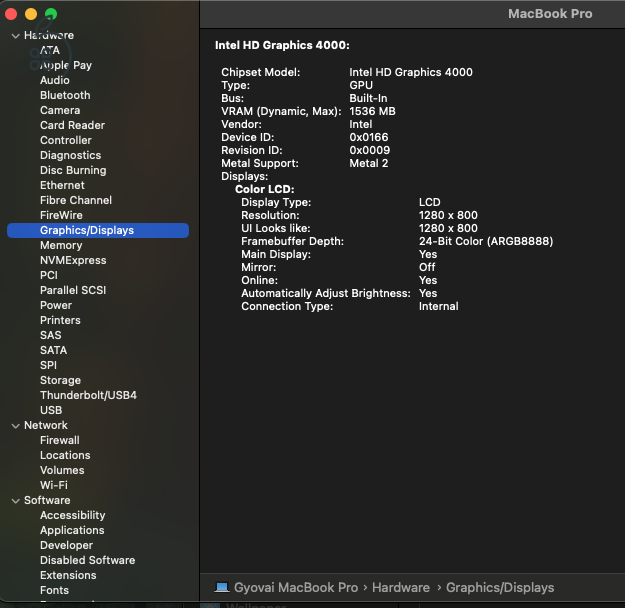Minimize window with yellow button
The image size is (625, 608).
click(31, 14)
